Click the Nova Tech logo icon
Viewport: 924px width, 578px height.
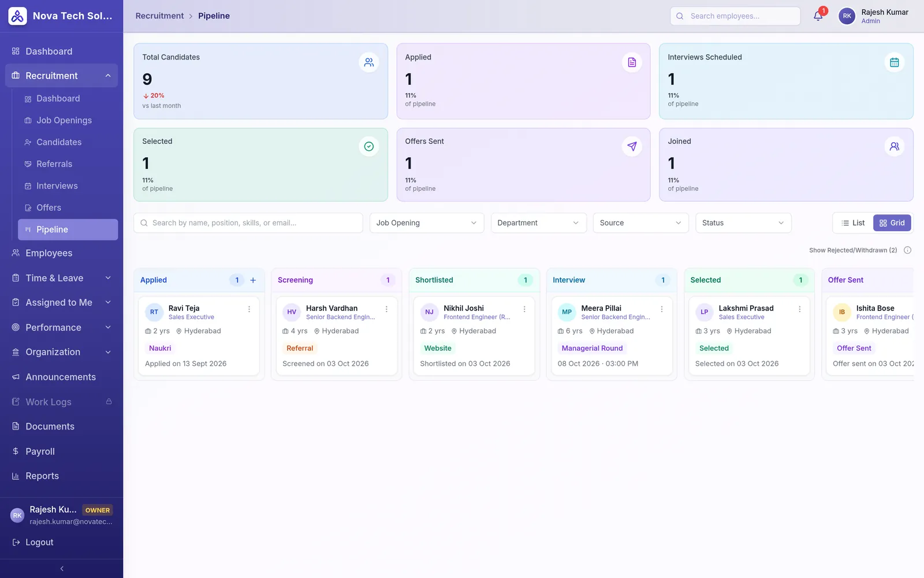[17, 16]
